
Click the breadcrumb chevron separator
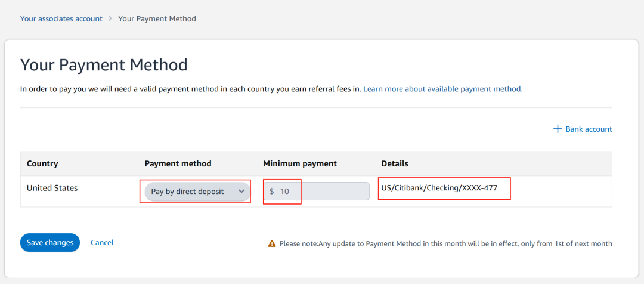click(x=110, y=18)
